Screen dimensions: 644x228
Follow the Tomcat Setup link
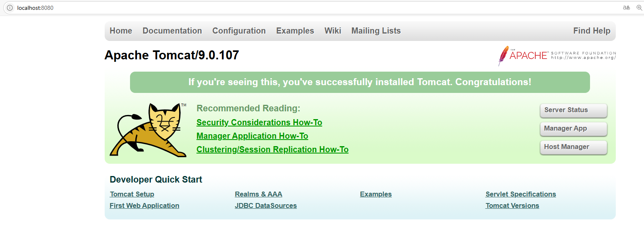point(132,194)
